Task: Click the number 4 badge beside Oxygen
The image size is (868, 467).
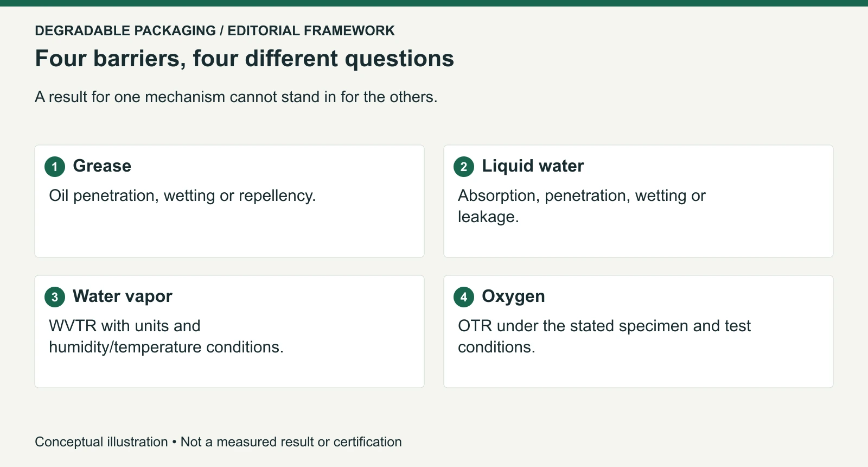Action: pos(464,297)
